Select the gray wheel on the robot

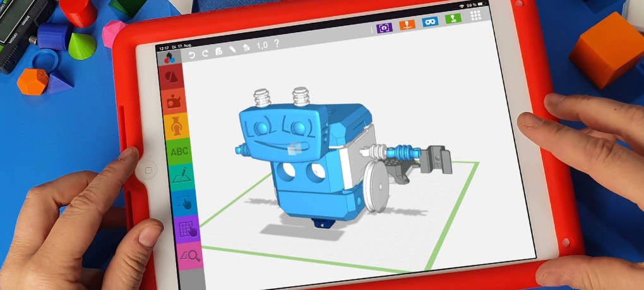(x=375, y=187)
